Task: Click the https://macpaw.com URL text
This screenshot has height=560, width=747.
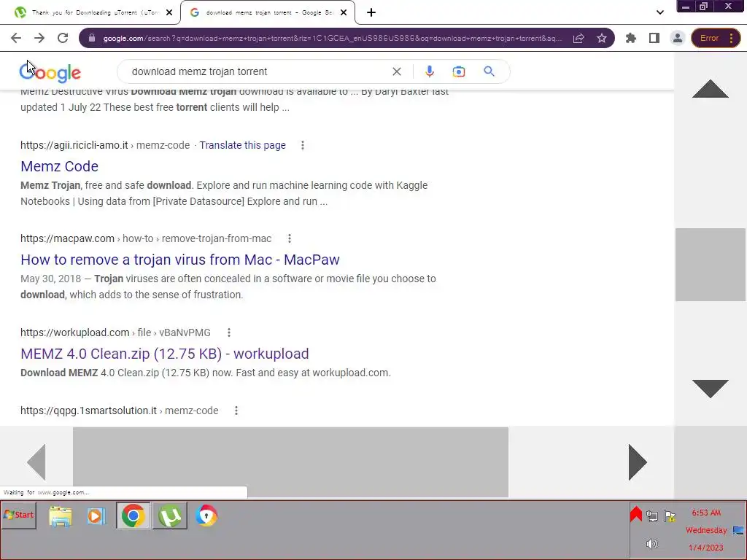Action: coord(68,238)
